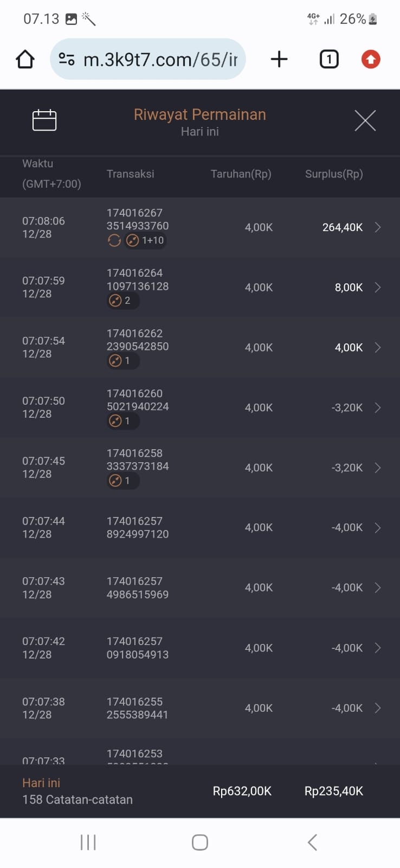
Task: Tap the red browser update arrow icon
Action: [x=371, y=59]
